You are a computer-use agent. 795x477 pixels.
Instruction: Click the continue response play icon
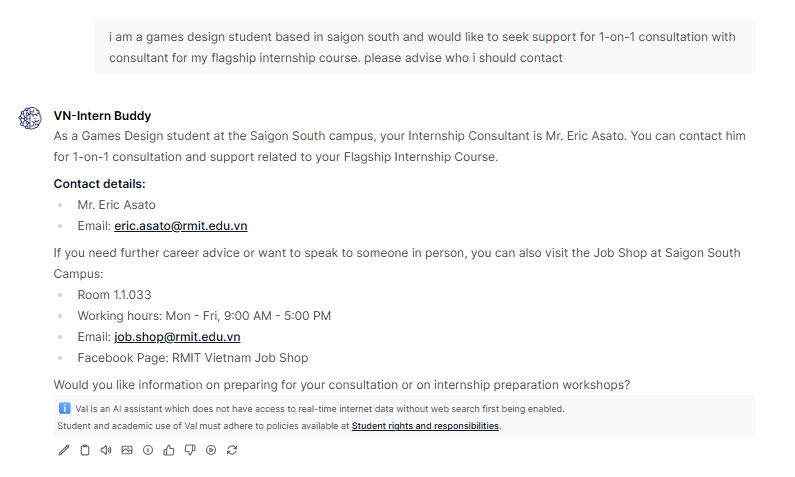211,450
